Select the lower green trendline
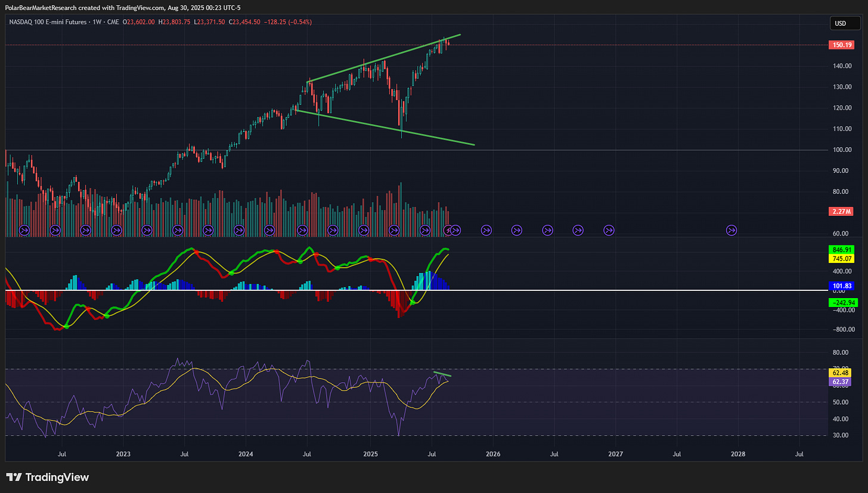The image size is (868, 493). [385, 128]
